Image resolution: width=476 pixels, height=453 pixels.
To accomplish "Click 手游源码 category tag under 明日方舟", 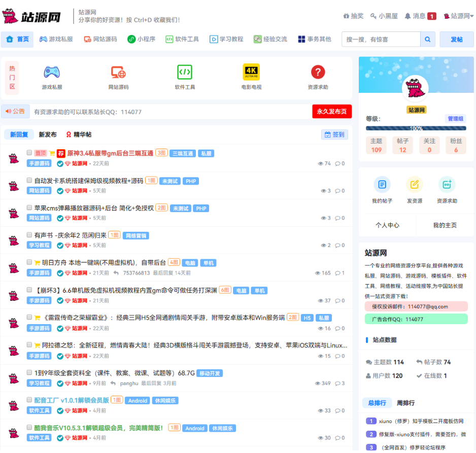I will pos(39,273).
